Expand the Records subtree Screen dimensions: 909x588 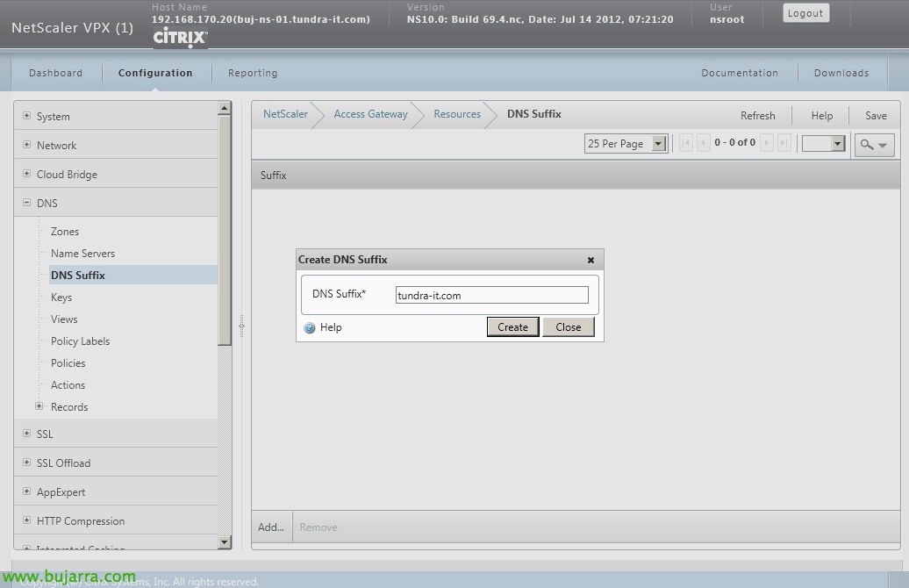click(39, 406)
